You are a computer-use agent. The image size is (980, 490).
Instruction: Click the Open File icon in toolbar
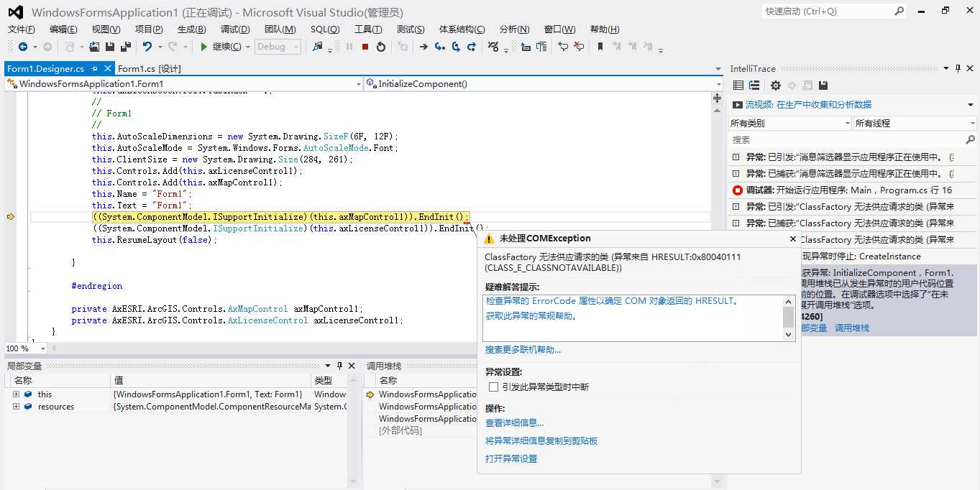[x=94, y=47]
